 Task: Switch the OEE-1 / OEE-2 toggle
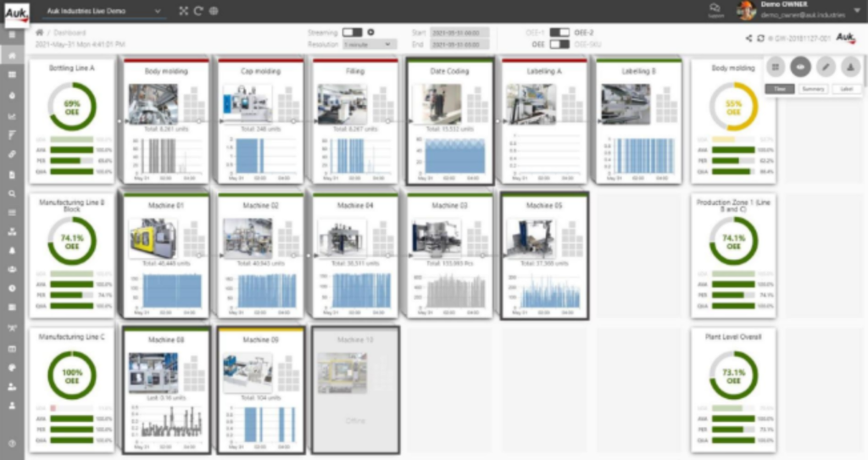[559, 31]
